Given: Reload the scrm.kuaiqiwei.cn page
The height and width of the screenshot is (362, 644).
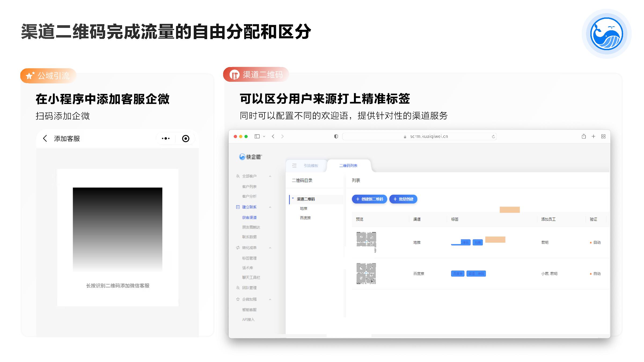Looking at the screenshot, I should pos(493,136).
